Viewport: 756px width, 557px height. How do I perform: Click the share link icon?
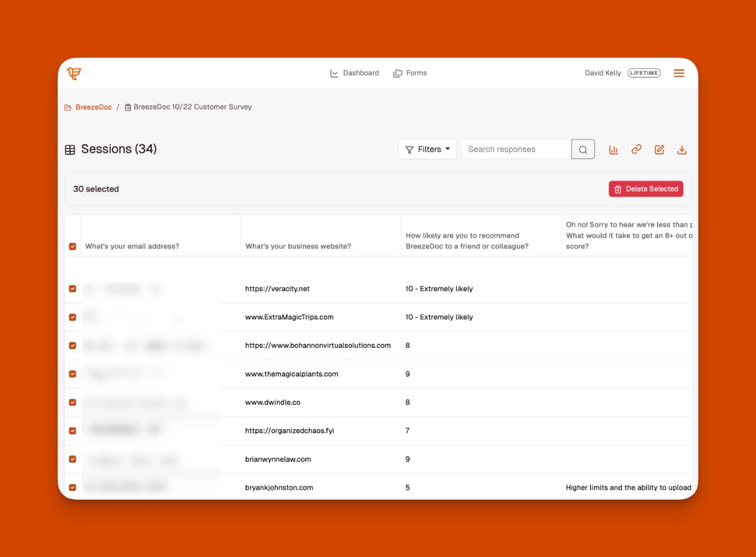pyautogui.click(x=636, y=149)
